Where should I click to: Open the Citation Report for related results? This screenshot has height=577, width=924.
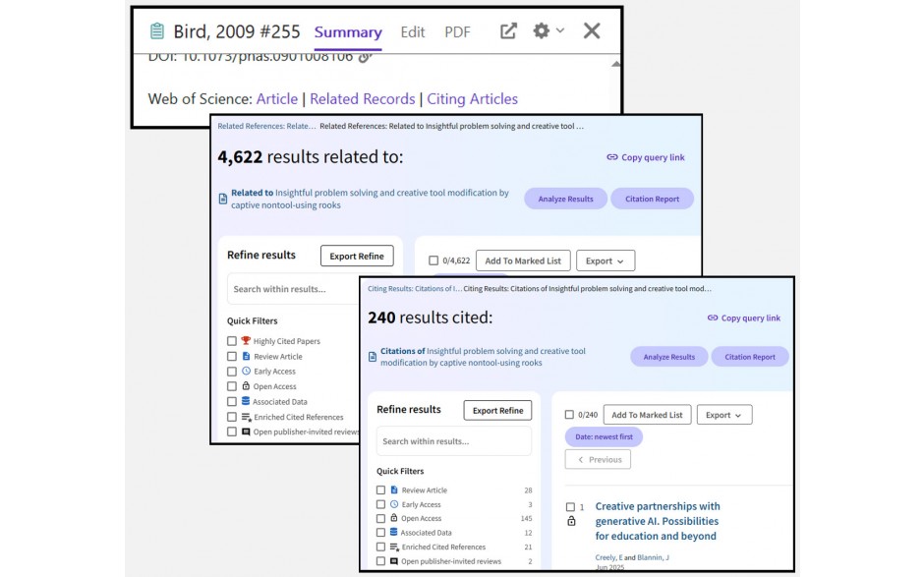coord(652,198)
